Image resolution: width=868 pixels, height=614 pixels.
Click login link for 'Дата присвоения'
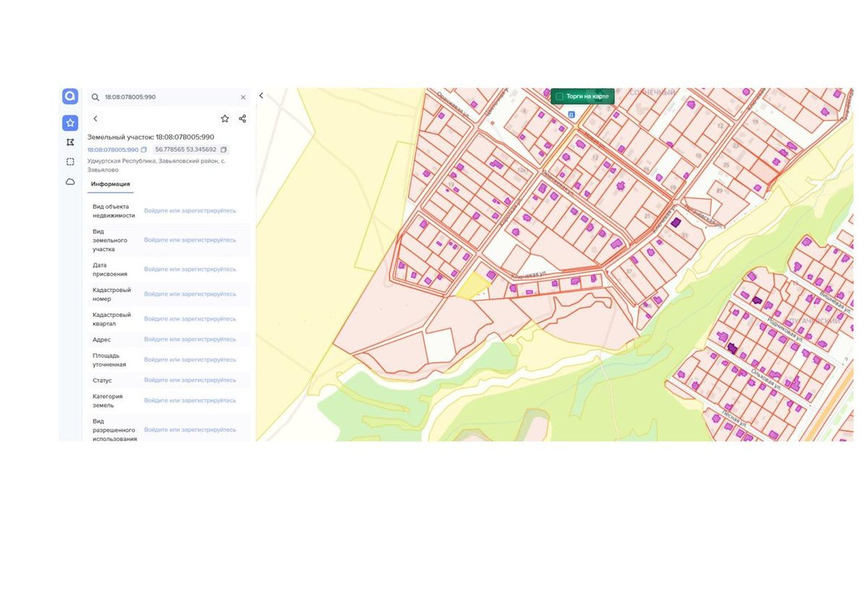[190, 269]
